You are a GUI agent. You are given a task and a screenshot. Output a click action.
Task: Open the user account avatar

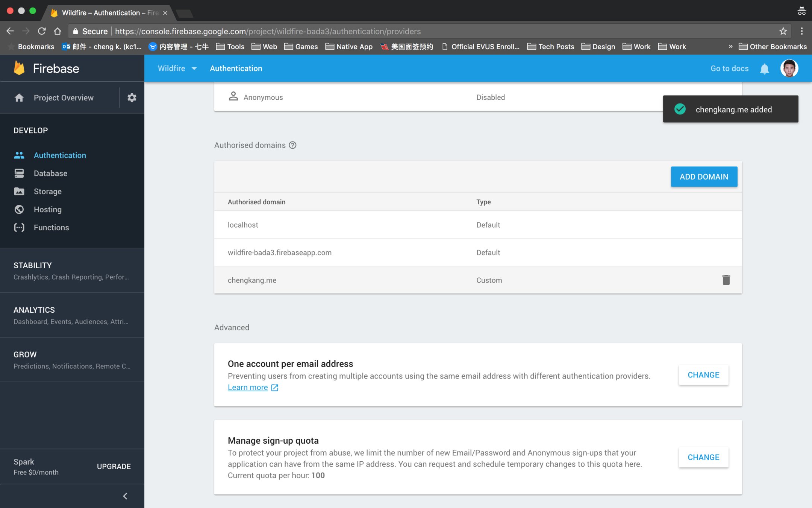point(789,68)
